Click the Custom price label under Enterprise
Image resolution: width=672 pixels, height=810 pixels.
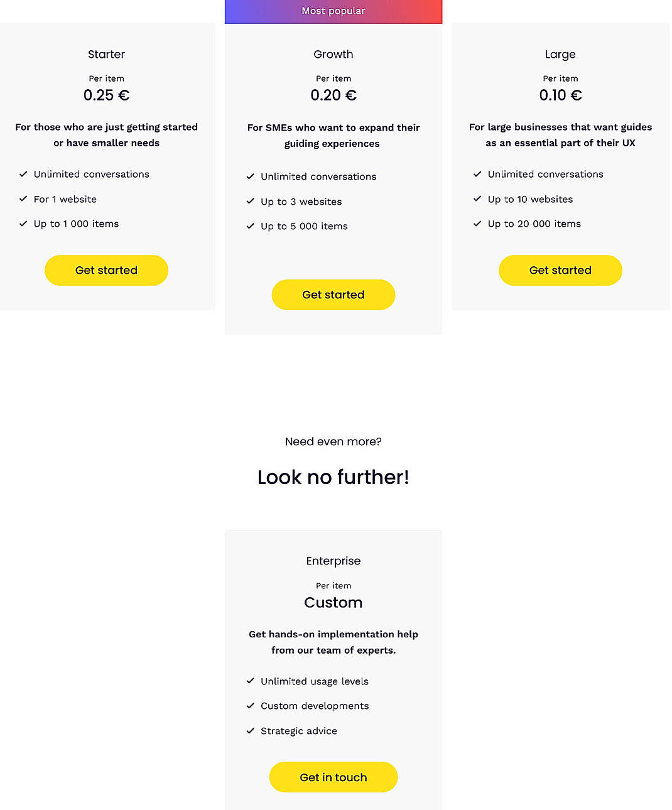coord(333,602)
